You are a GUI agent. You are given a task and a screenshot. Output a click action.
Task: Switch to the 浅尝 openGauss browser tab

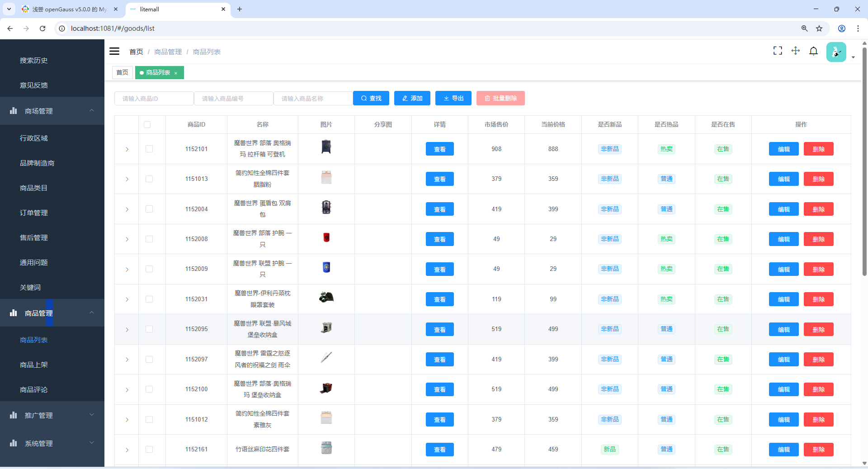click(70, 9)
